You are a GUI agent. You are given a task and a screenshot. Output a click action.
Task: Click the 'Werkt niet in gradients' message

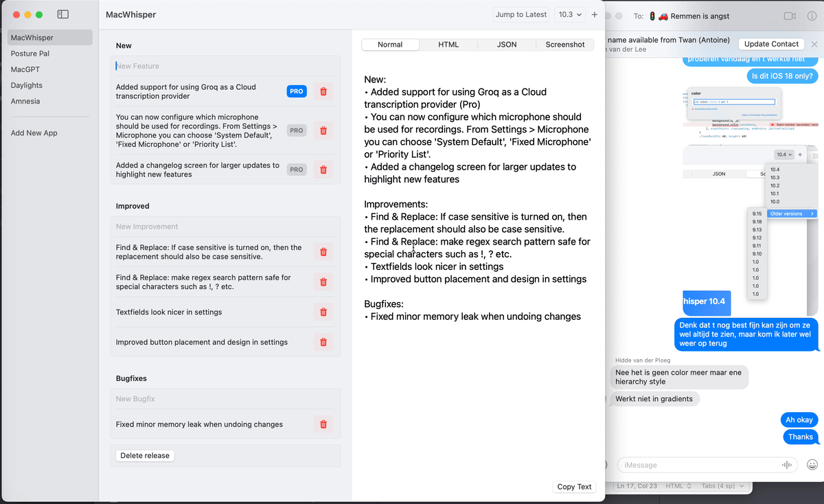point(654,399)
